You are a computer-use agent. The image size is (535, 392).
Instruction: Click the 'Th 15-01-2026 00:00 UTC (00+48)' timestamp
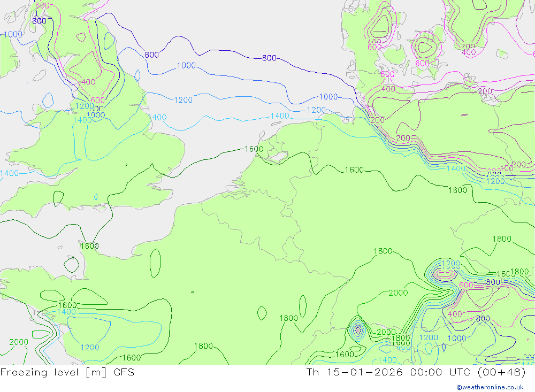[416, 372]
